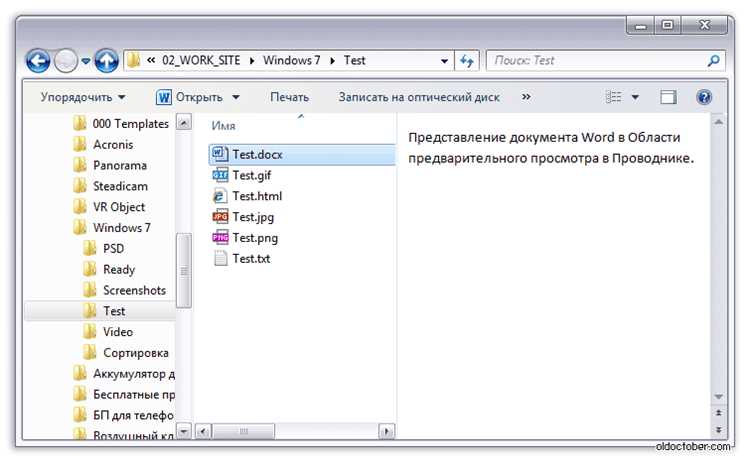Sort by the Имя column header
The height and width of the screenshot is (462, 750).
click(x=223, y=126)
